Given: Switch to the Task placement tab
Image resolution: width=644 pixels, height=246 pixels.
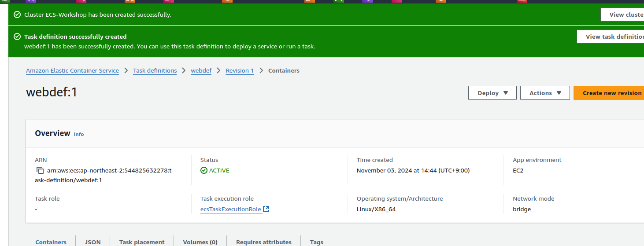Looking at the screenshot, I should click(x=142, y=242).
